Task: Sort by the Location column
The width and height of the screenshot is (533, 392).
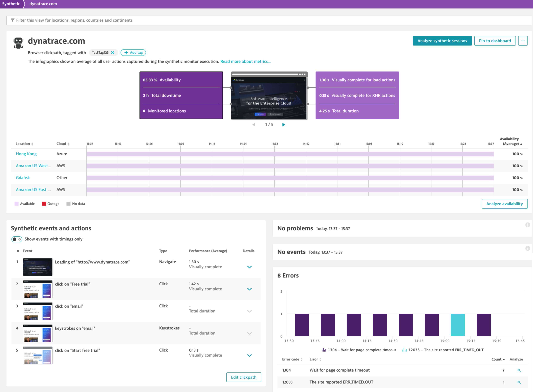Action: [x=24, y=144]
